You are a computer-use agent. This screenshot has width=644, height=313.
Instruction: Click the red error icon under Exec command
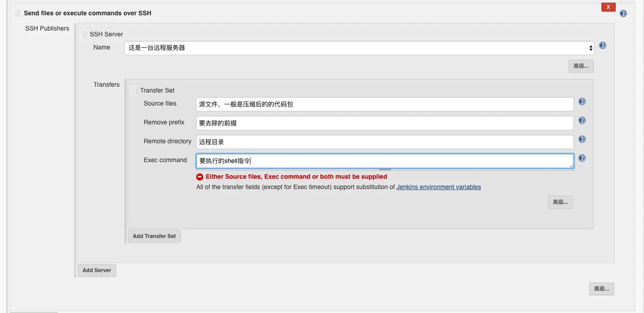coord(200,177)
